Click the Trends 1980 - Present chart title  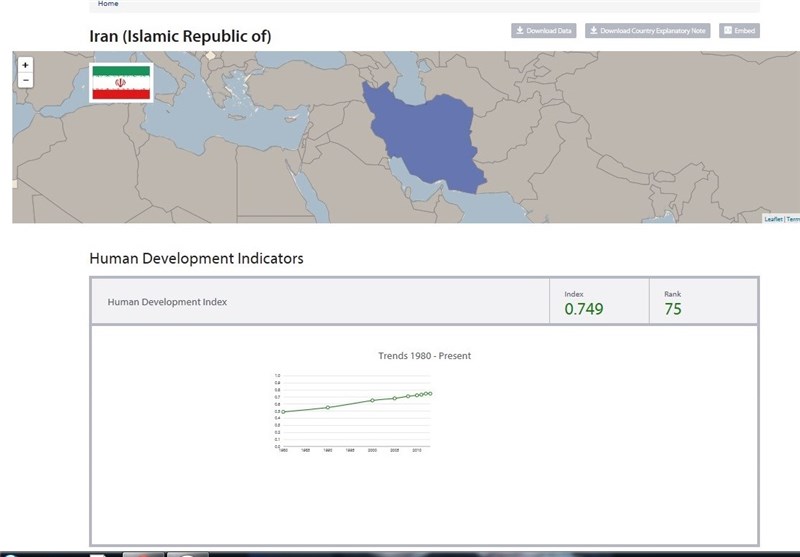[x=424, y=356]
